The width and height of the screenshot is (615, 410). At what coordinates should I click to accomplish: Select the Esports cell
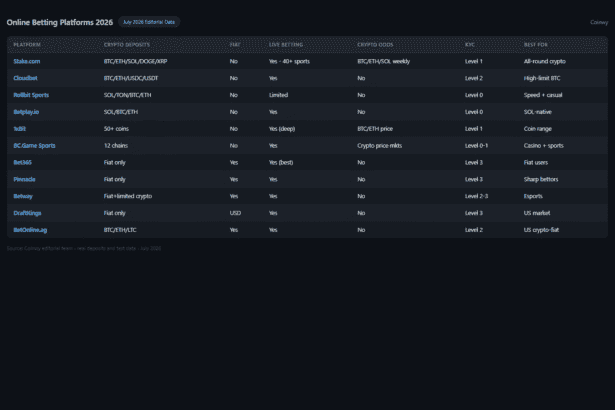click(x=533, y=196)
